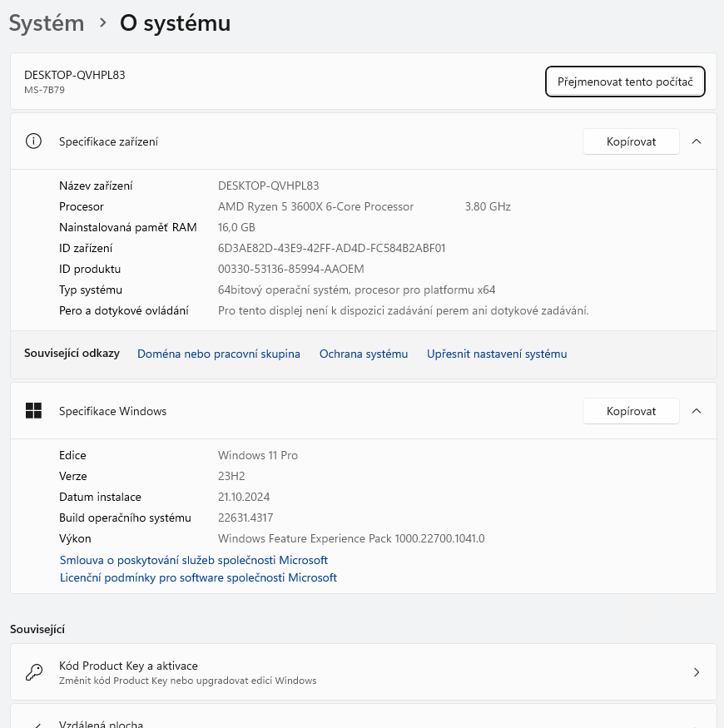Open the Microsoft software license terms link

(x=198, y=577)
